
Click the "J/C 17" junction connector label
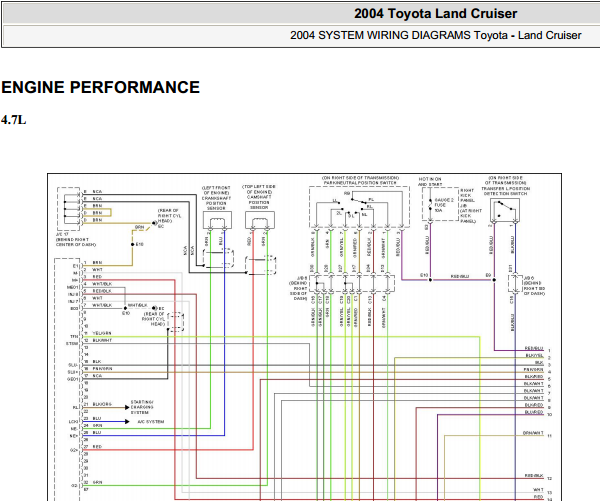(62, 234)
